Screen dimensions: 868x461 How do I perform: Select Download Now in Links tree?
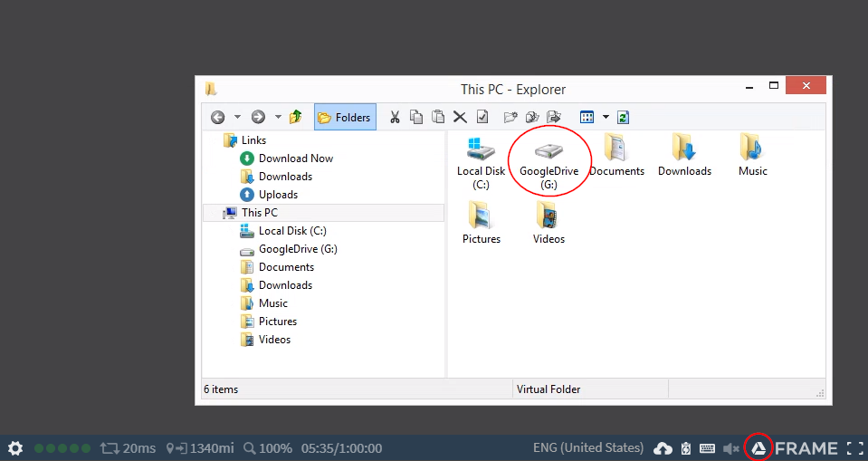click(x=295, y=158)
